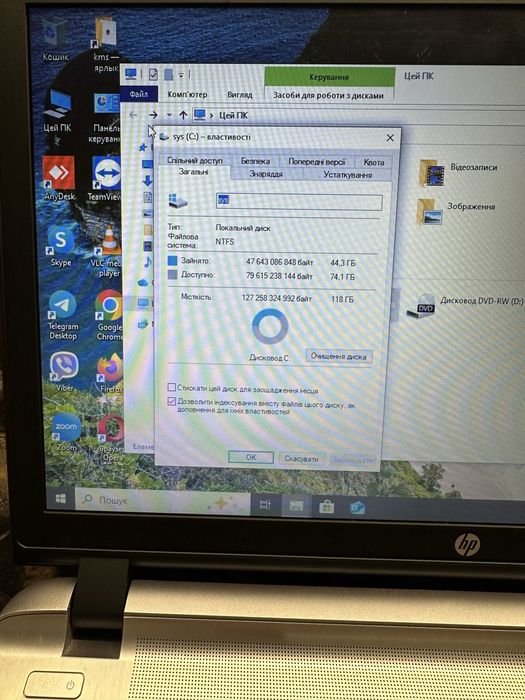
Task: Open the Панель керування desktop icon
Action: coord(106,117)
